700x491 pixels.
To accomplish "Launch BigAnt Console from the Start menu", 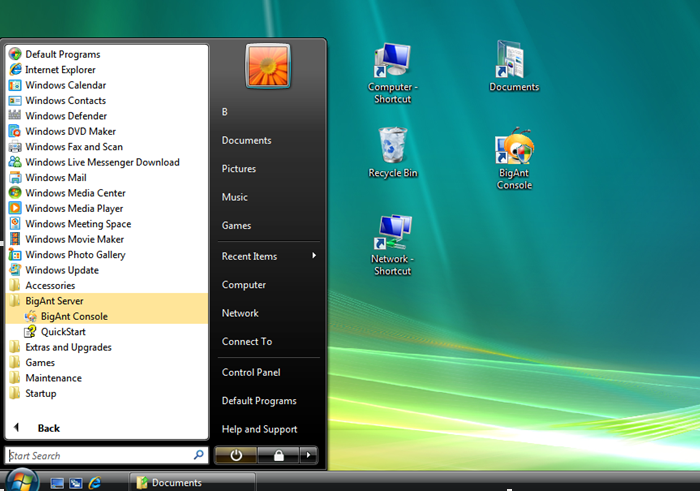I will (107, 316).
